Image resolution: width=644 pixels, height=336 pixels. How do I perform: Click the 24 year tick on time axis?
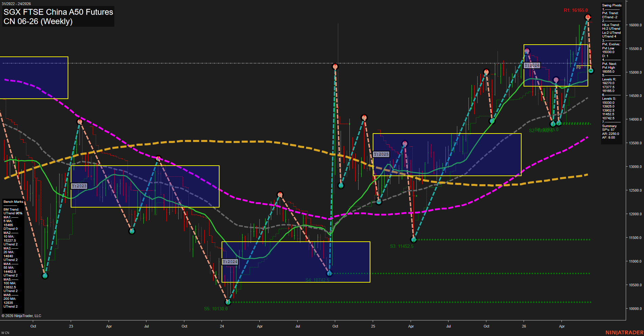tap(222, 326)
